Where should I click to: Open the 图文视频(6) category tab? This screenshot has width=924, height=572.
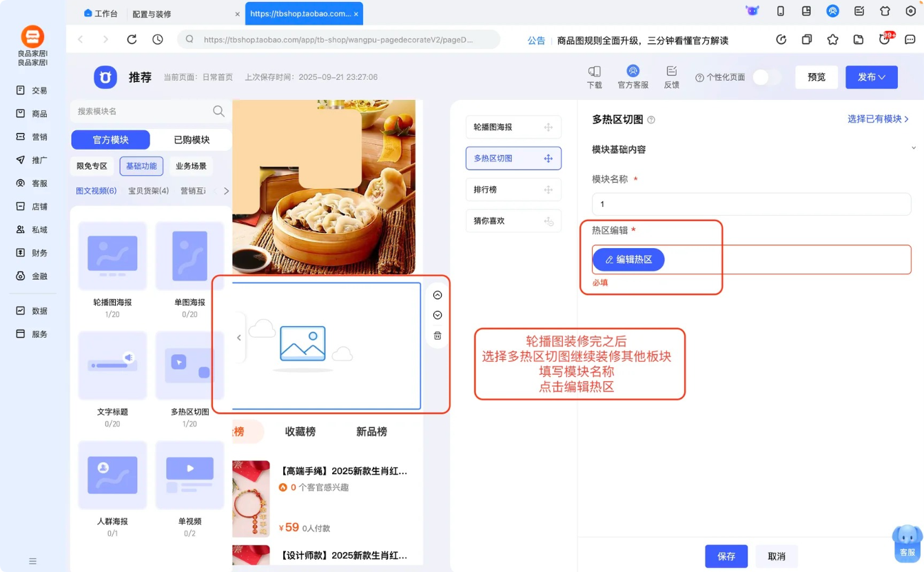[96, 191]
